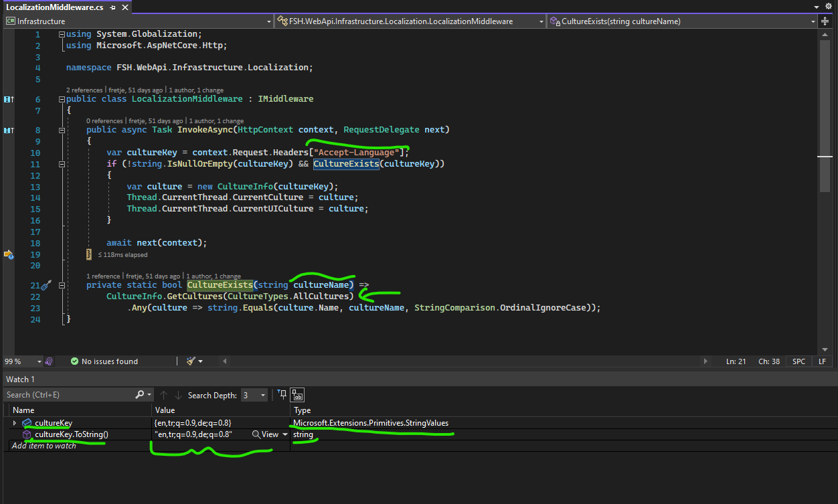Click 'Add item to watch' field
Viewport: 838px width, 504px height.
tap(44, 446)
